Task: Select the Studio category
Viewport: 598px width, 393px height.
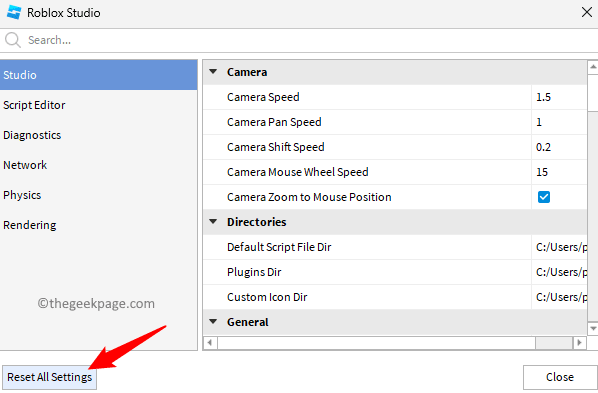Action: [x=98, y=75]
